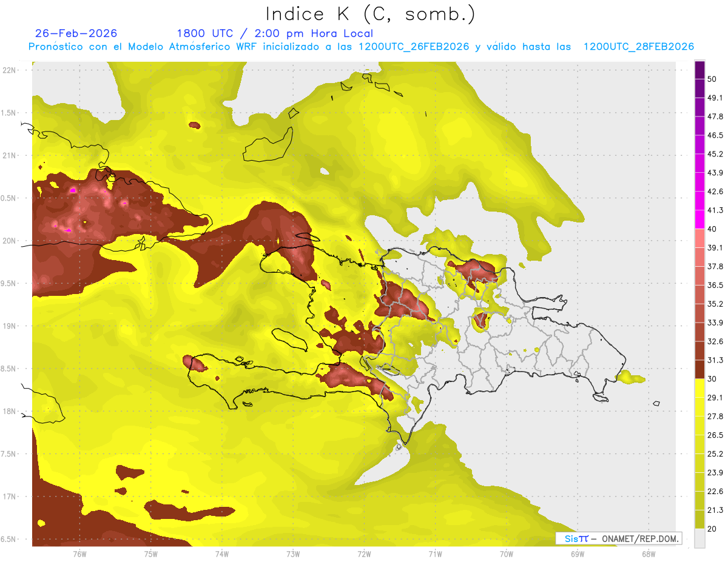The width and height of the screenshot is (728, 562).
Task: Click the colorbar value "33.9"
Action: (x=715, y=323)
